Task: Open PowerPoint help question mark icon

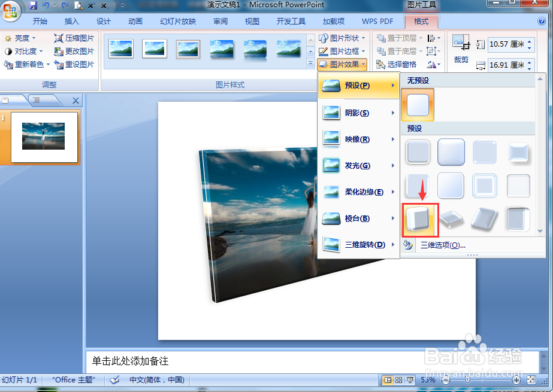Action: (x=542, y=21)
